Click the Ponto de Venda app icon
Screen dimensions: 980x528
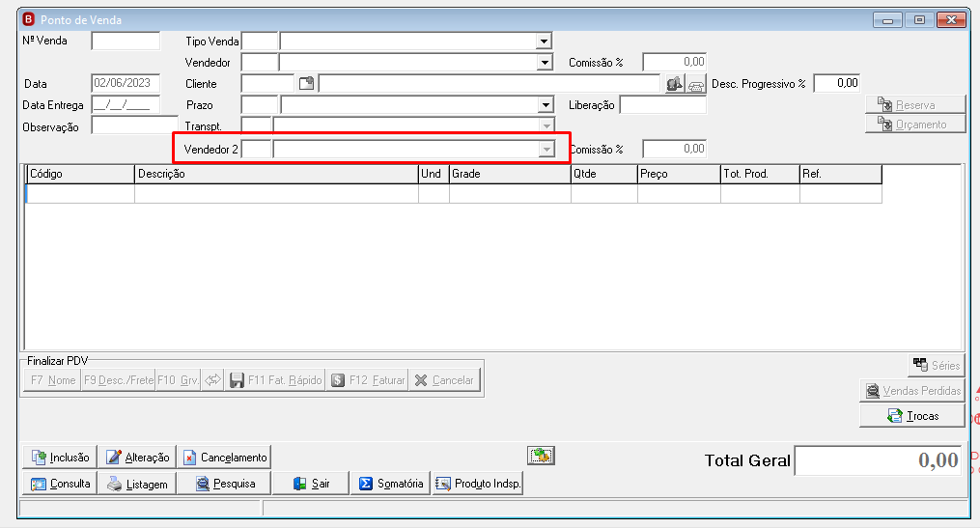pyautogui.click(x=29, y=19)
